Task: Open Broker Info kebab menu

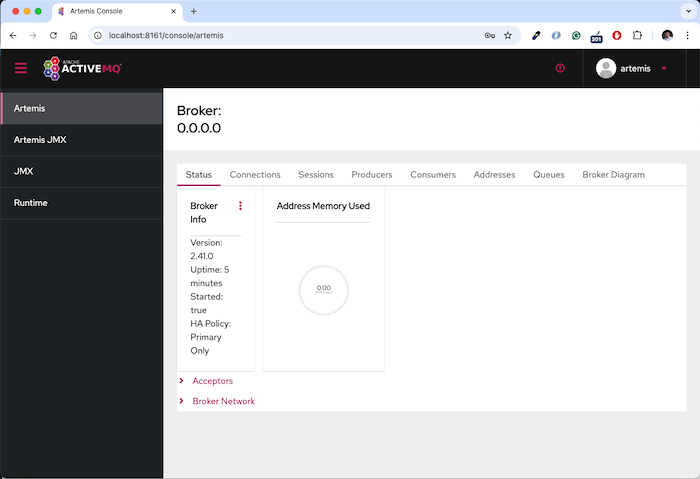Action: click(240, 206)
